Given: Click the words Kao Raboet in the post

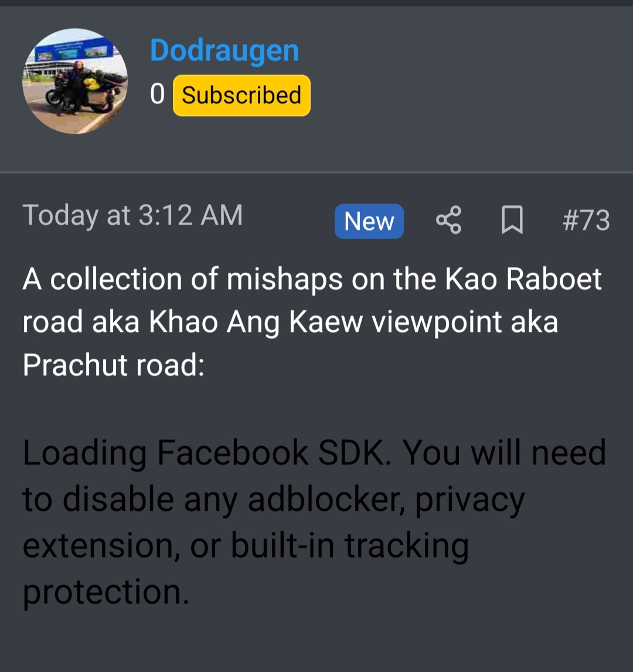Looking at the screenshot, I should [x=523, y=280].
